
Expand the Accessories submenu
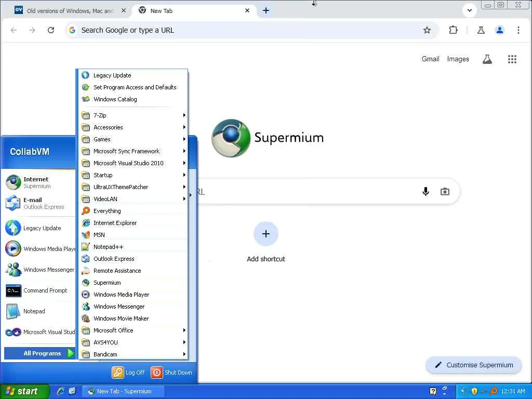(133, 127)
